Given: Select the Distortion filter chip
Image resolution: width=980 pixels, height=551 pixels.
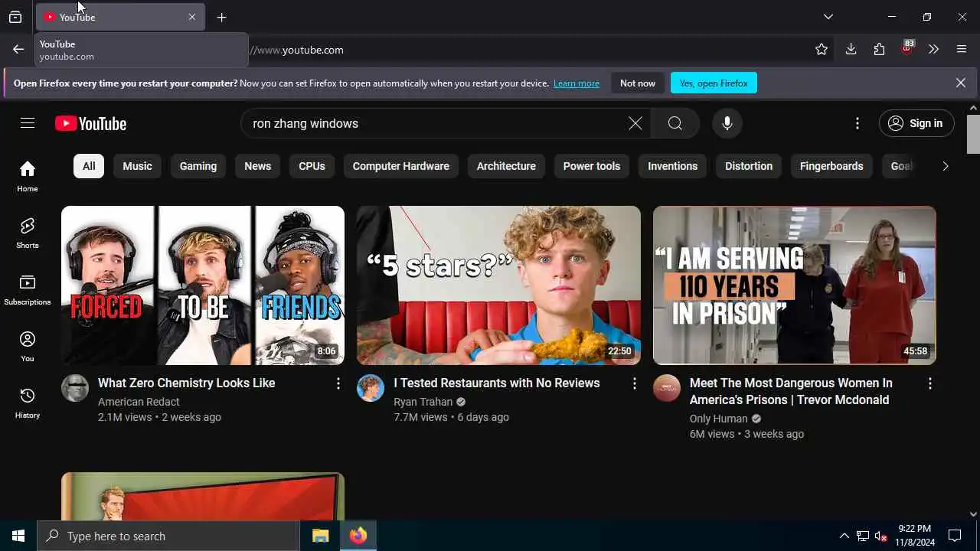Looking at the screenshot, I should pos(749,166).
